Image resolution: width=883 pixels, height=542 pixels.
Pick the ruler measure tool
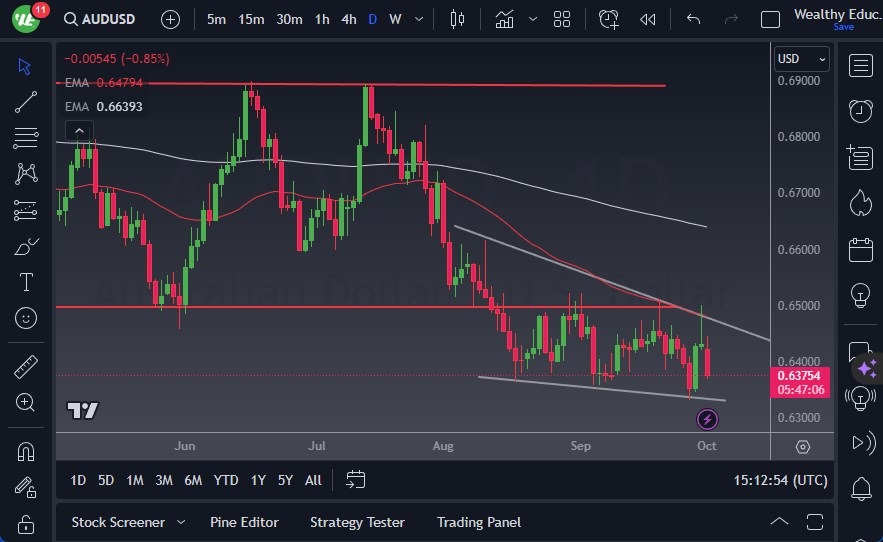pyautogui.click(x=26, y=367)
